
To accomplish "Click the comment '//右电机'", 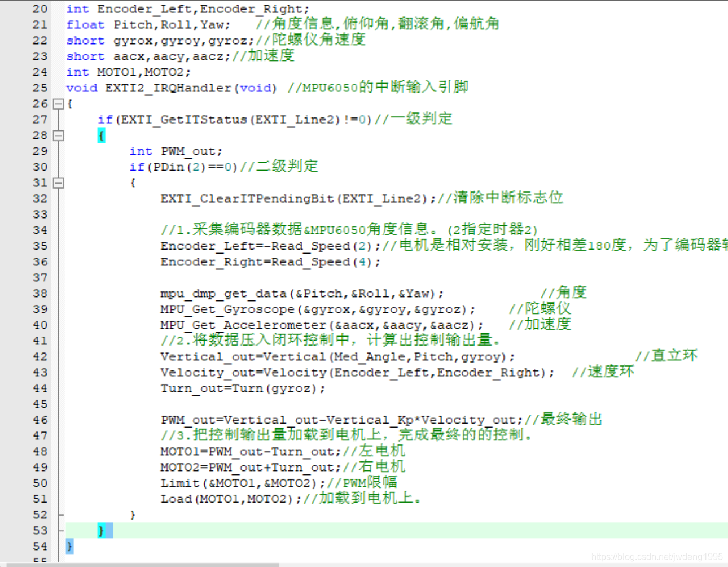I will [x=374, y=466].
